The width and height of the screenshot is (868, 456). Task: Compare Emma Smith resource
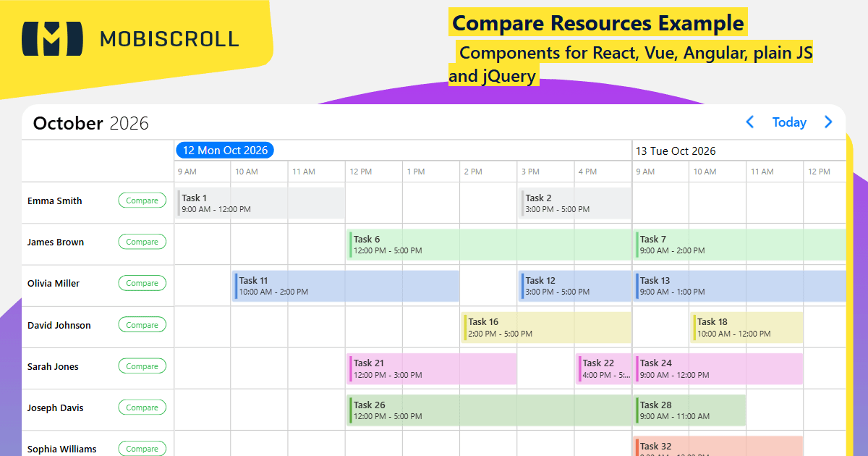[x=142, y=200]
